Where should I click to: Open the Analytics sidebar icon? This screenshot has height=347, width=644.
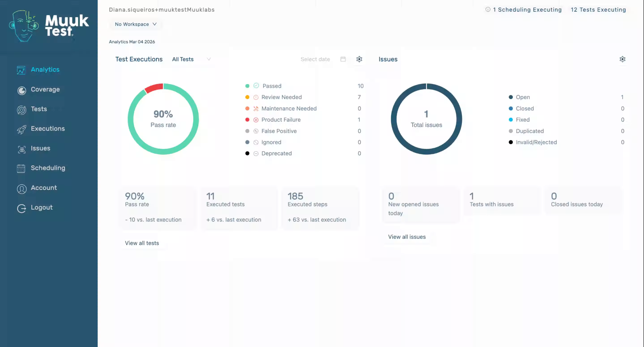[x=21, y=70]
